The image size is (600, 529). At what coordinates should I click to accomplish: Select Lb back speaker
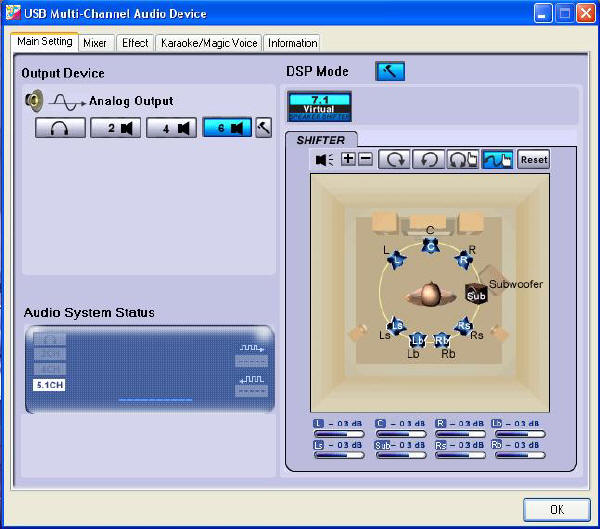[417, 340]
